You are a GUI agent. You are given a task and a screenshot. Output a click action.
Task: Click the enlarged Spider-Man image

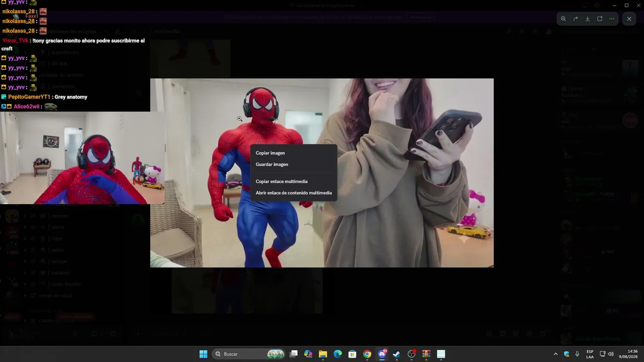[x=322, y=172]
